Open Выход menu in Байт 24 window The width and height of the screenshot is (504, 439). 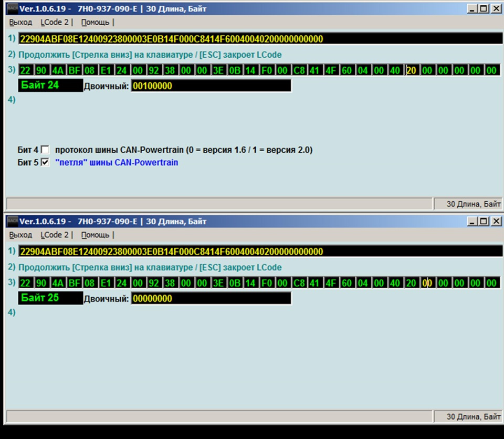20,23
